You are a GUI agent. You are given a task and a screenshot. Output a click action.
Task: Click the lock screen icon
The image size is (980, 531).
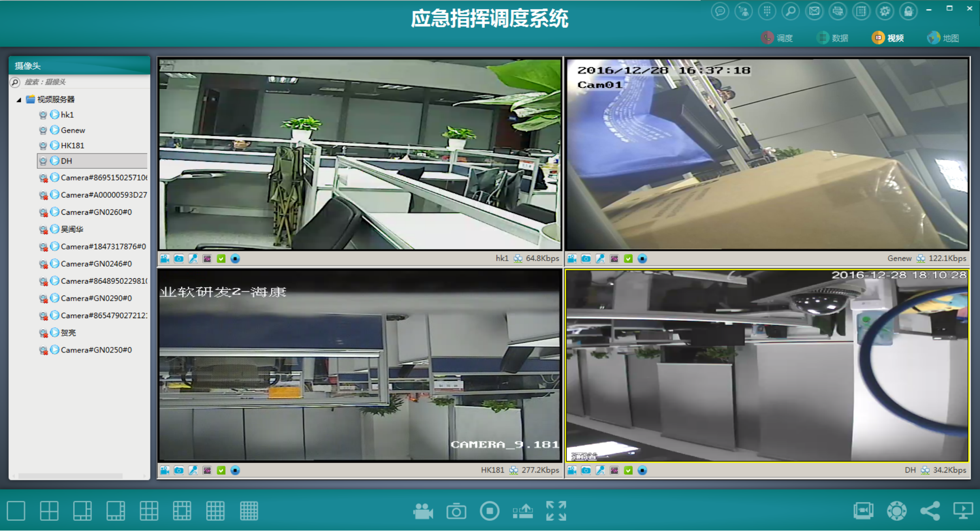pyautogui.click(x=908, y=11)
